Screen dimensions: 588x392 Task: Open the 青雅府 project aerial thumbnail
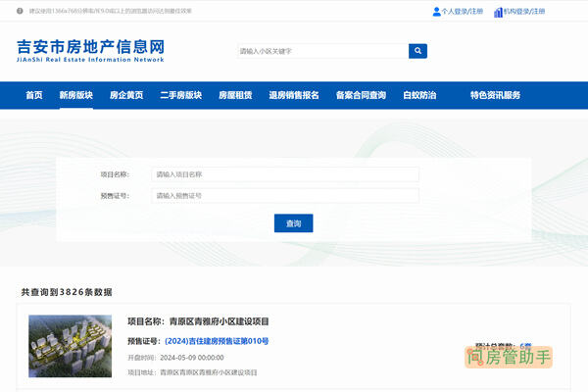point(71,346)
